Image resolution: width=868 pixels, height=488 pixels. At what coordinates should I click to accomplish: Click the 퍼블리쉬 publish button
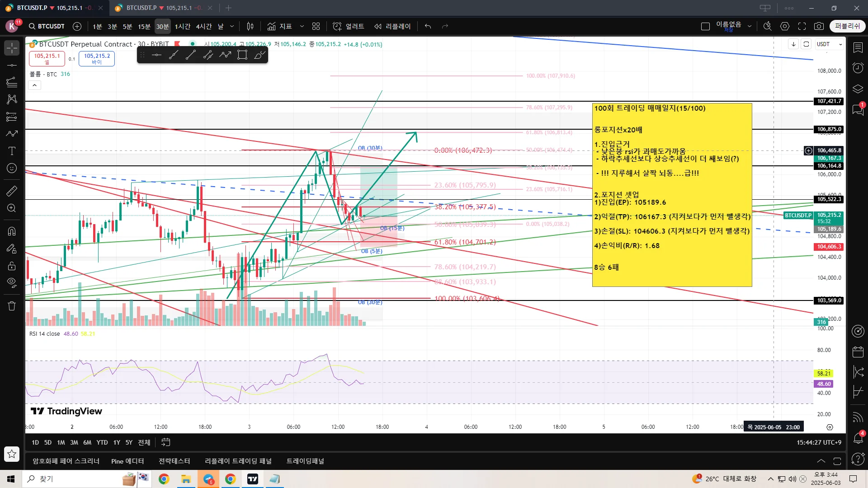tap(847, 26)
